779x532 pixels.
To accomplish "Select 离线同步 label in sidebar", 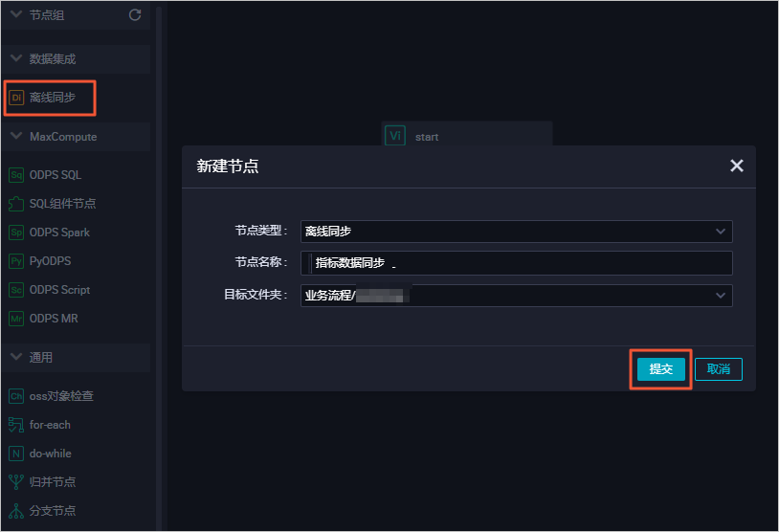I will [53, 98].
